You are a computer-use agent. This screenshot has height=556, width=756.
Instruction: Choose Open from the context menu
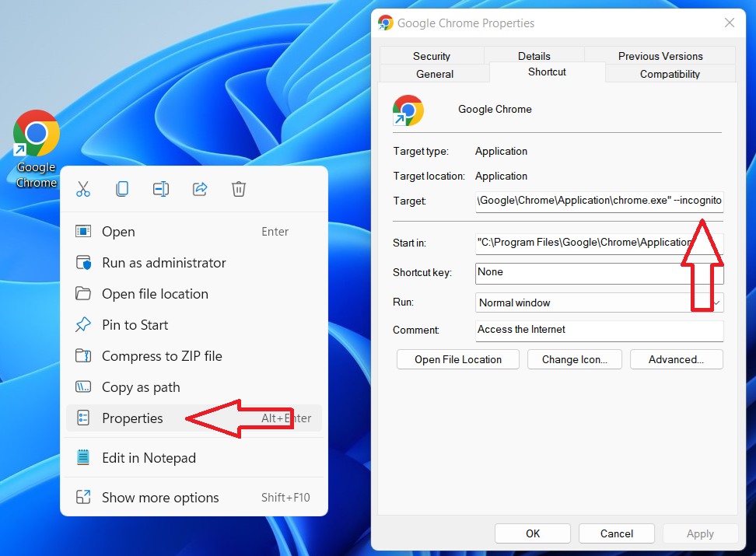point(194,232)
